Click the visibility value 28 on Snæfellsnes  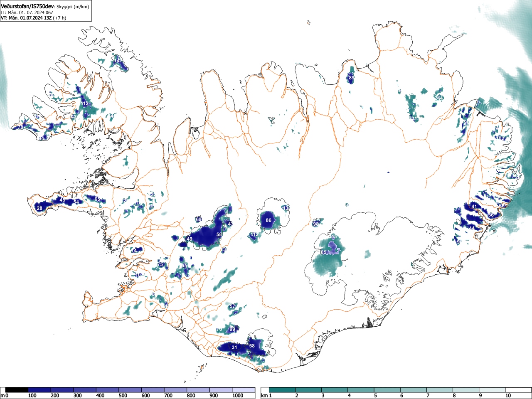pyautogui.click(x=39, y=208)
